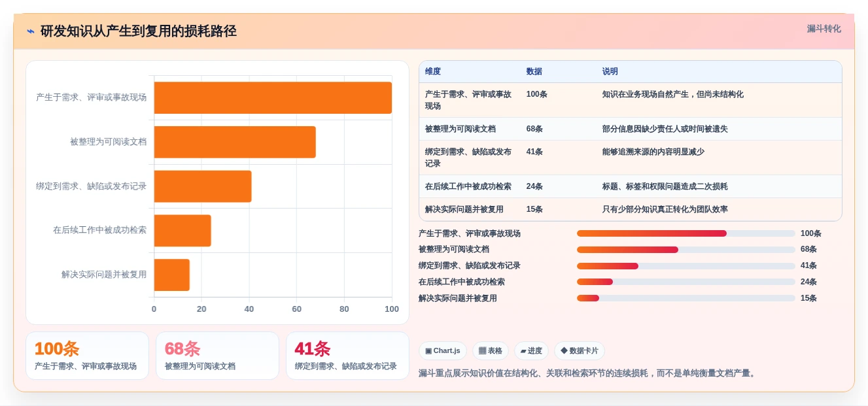This screenshot has width=868, height=406.
Task: Click progress list label 被整理为可阅读文档
Action: click(x=454, y=249)
